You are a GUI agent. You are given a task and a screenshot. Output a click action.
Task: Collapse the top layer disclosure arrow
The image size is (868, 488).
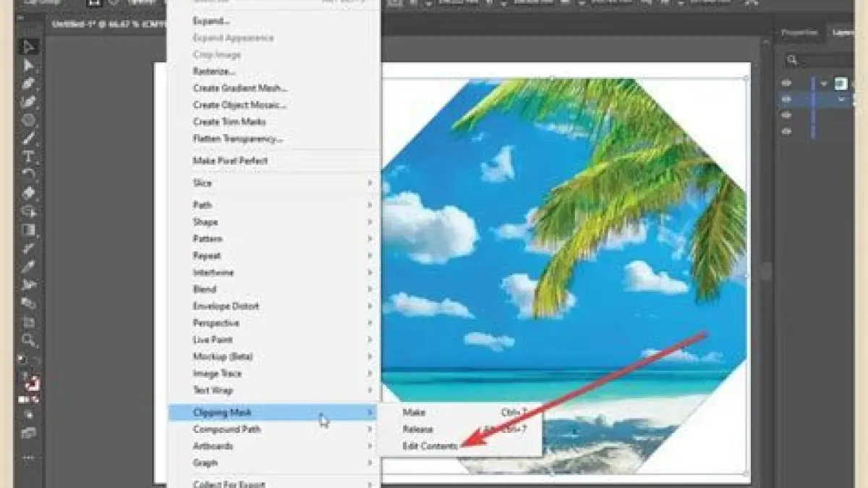tap(824, 83)
